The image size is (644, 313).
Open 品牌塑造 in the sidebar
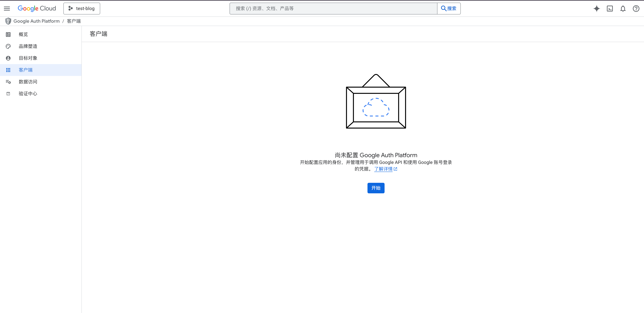point(41,46)
